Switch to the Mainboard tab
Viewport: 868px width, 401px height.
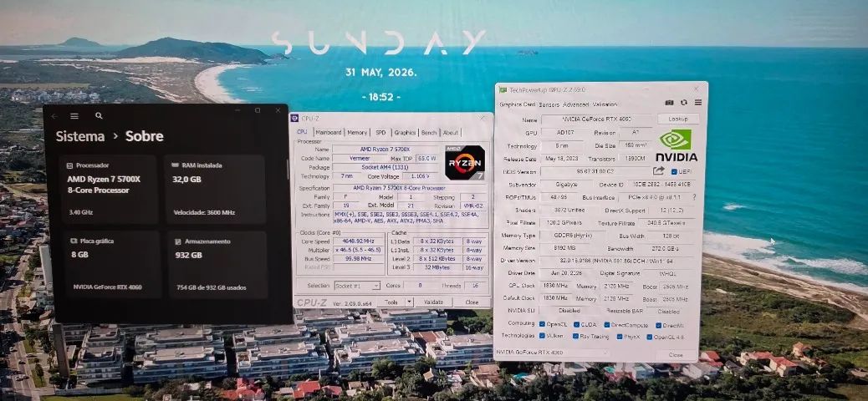329,132
